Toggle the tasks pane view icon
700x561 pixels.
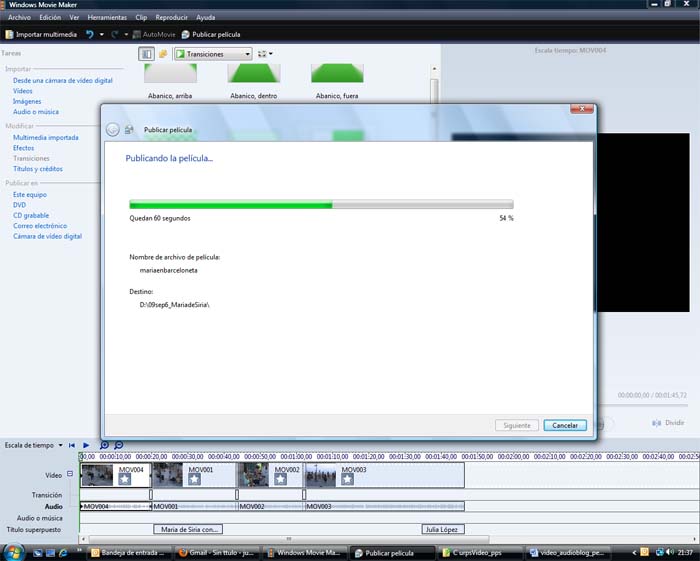pos(146,54)
